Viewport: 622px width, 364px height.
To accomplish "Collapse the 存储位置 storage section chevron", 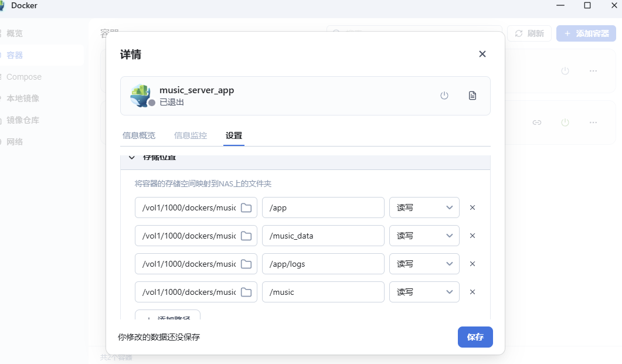I will [x=132, y=157].
